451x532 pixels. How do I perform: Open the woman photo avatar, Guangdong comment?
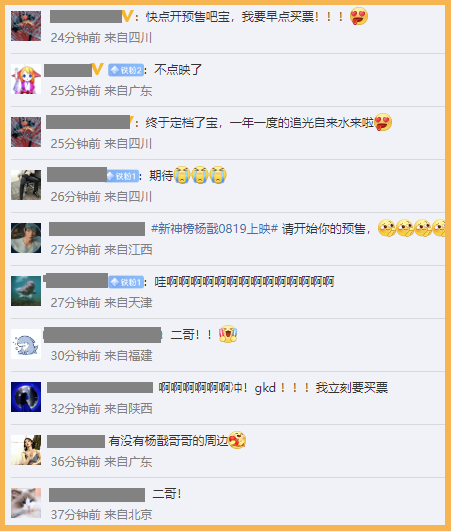click(26, 450)
